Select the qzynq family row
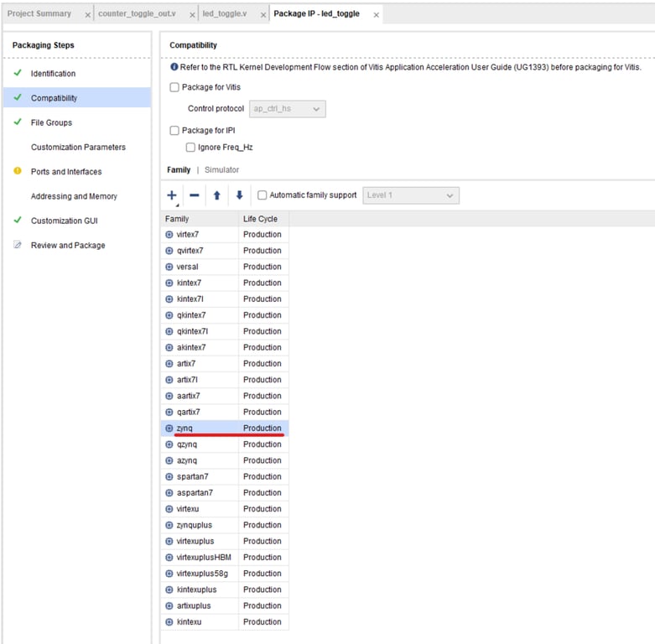The width and height of the screenshot is (655, 644). pyautogui.click(x=225, y=444)
